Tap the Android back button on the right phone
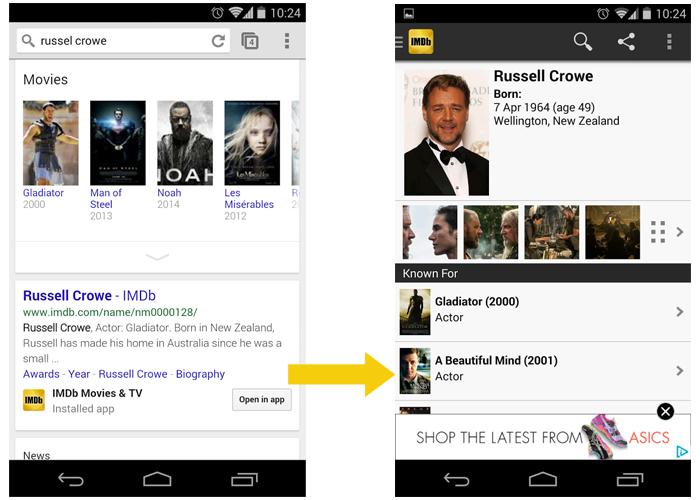The height and width of the screenshot is (500, 700). click(456, 480)
